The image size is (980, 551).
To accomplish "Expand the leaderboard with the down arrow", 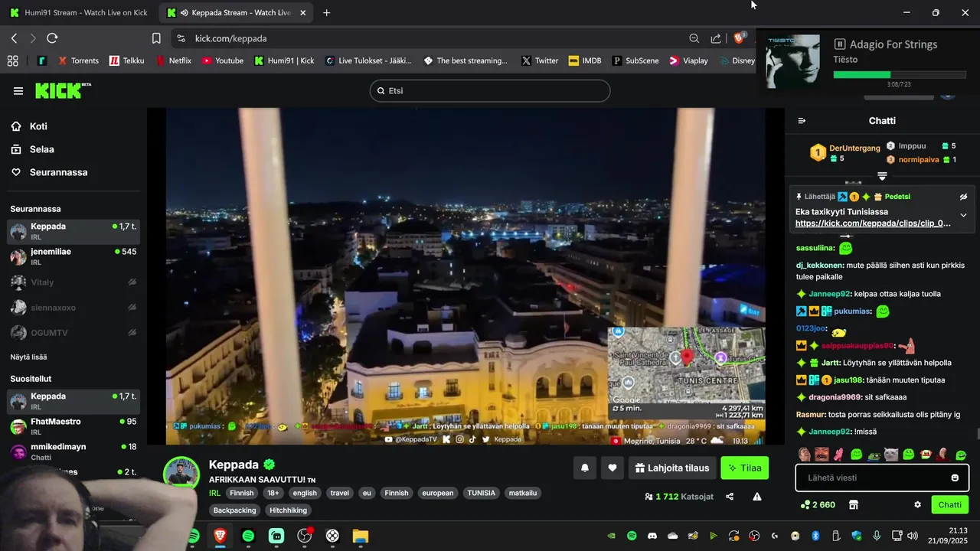I will [x=882, y=176].
